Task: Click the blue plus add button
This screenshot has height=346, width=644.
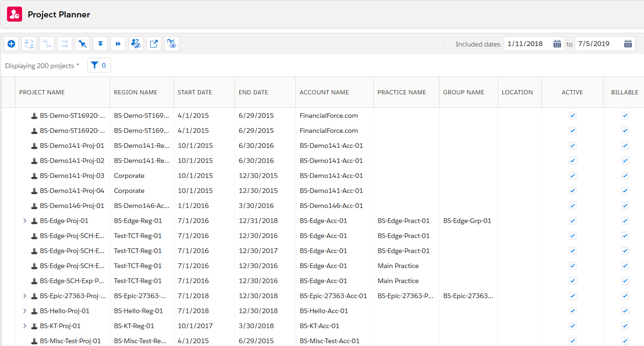Action: point(12,44)
